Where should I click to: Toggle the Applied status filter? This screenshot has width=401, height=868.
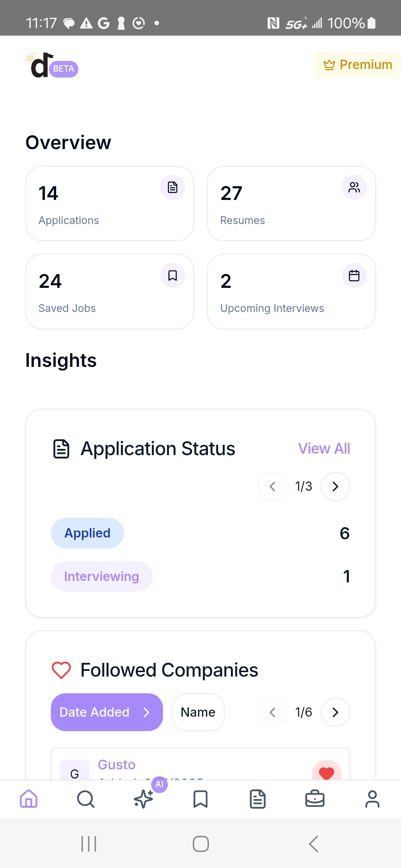coord(87,533)
